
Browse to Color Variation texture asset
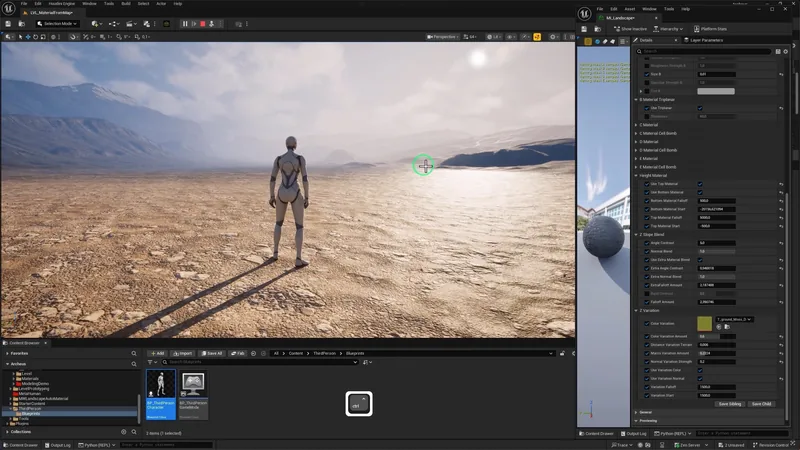pyautogui.click(x=727, y=327)
